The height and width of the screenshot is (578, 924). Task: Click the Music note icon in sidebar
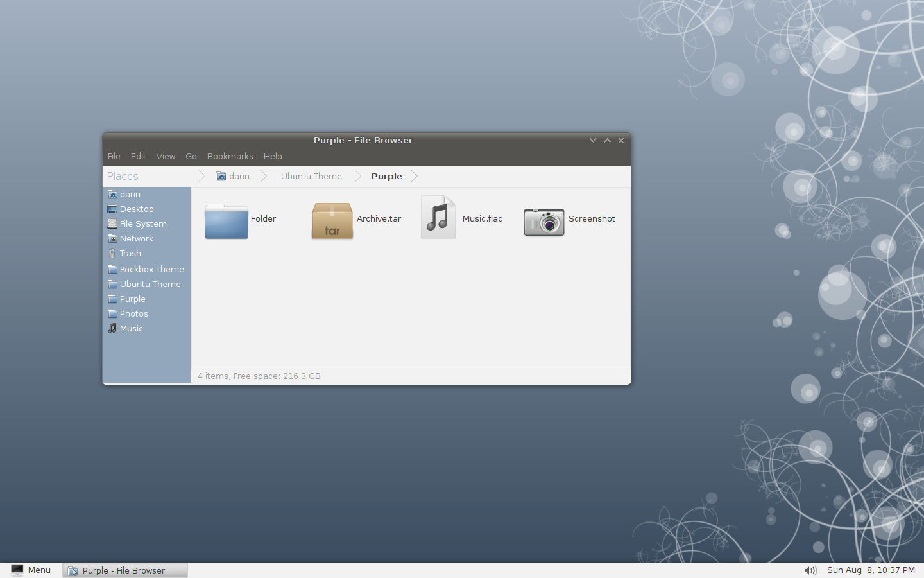pyautogui.click(x=112, y=328)
